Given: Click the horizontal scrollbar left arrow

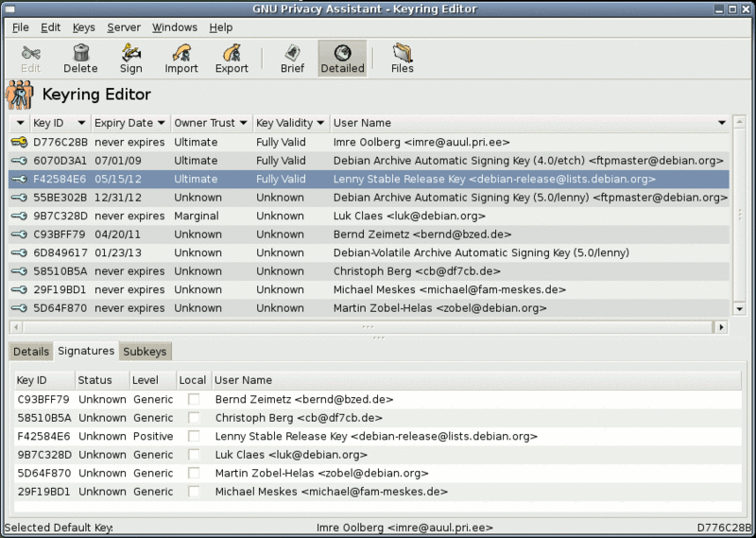Looking at the screenshot, I should [x=16, y=327].
